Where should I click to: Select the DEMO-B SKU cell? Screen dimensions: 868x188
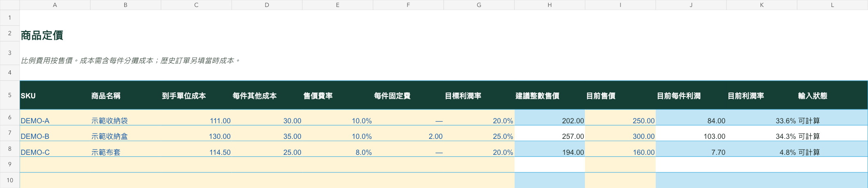click(55, 133)
